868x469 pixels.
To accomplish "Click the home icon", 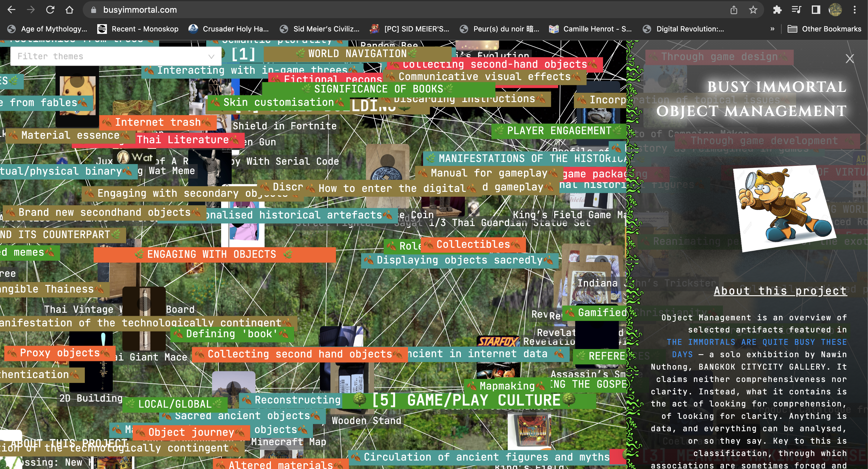I will 69,10.
